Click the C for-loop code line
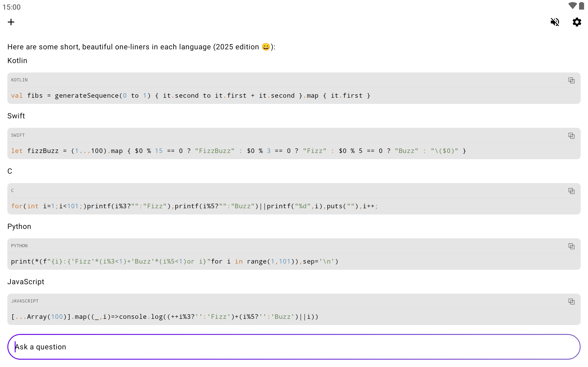 (x=194, y=206)
